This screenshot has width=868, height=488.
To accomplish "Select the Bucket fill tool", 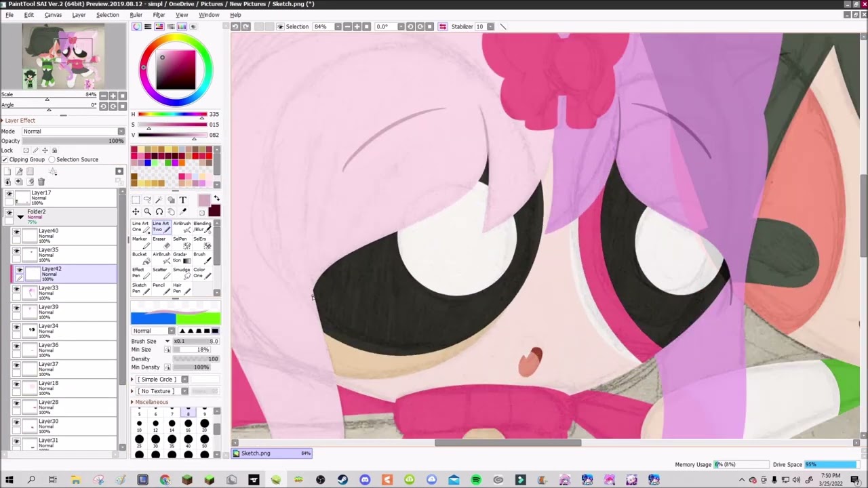I will (140, 258).
